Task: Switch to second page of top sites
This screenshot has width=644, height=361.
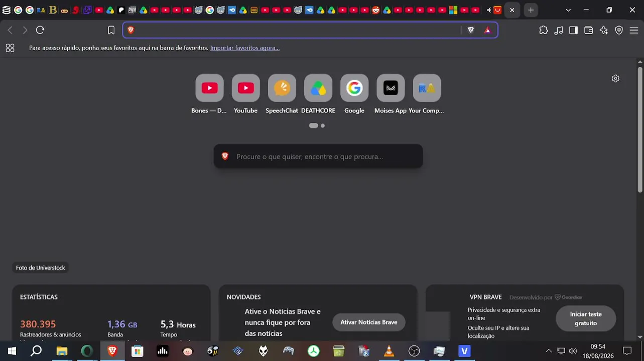Action: pyautogui.click(x=323, y=126)
